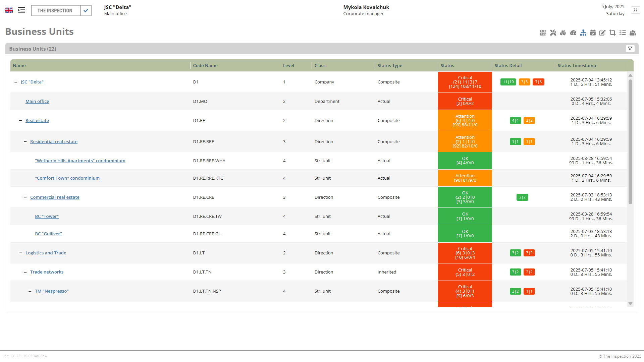Image resolution: width=644 pixels, height=362 pixels.
Task: Open the checklist tasks icon
Action: tap(623, 33)
